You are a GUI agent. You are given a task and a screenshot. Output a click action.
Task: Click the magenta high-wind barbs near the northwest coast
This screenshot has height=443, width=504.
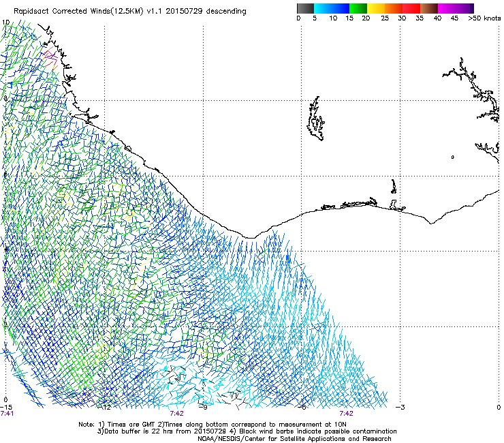[51, 57]
